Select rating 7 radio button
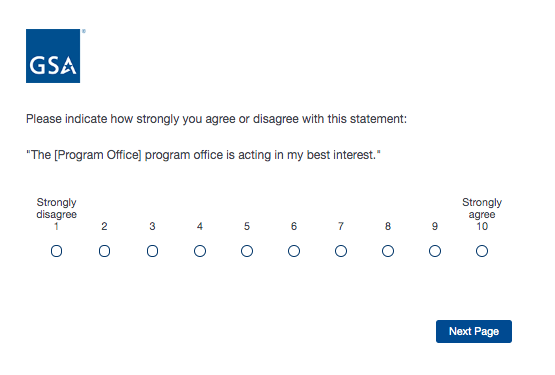This screenshot has width=555, height=375. point(341,251)
